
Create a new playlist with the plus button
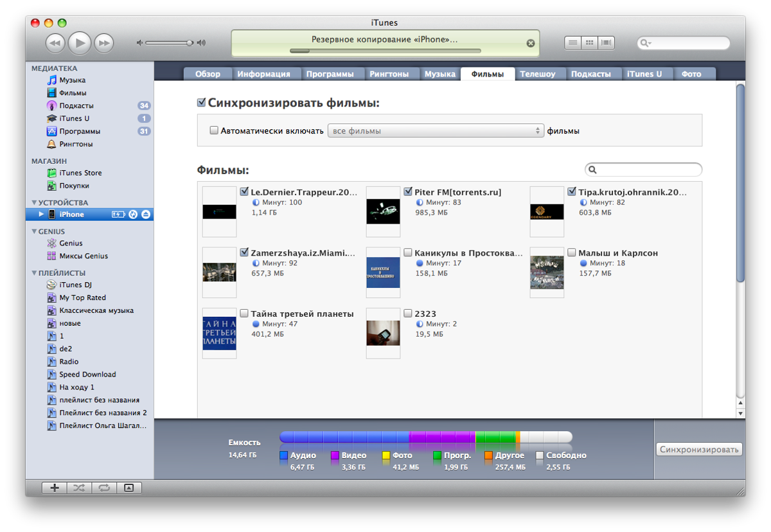pos(55,488)
